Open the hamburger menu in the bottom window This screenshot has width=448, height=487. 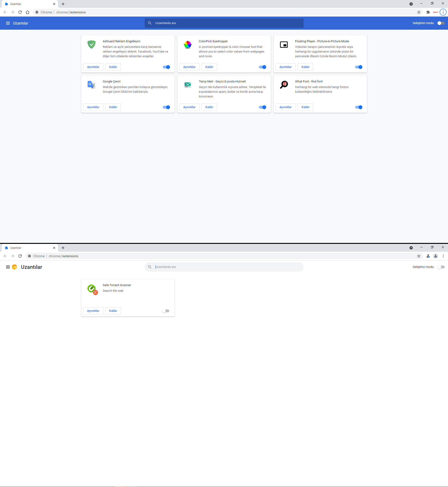8,267
